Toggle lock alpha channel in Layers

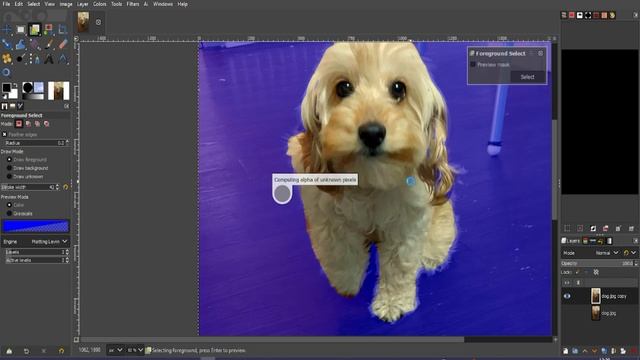click(596, 272)
